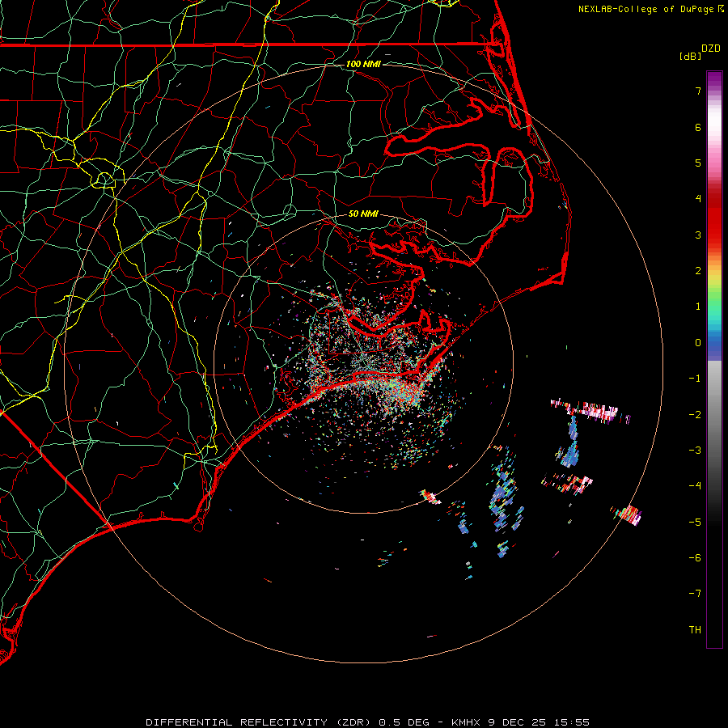Screen dimensions: 728x728
Task: Click the "0" value on color scale
Action: point(698,343)
